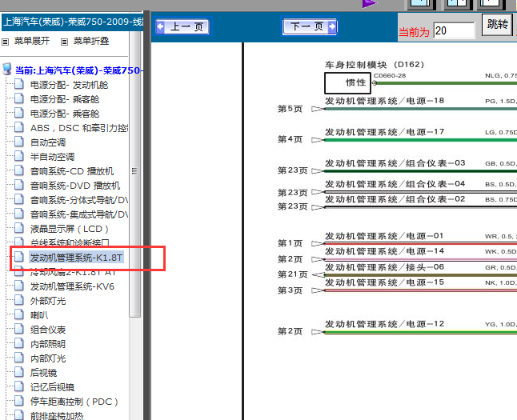
Task: Open 内部照明 wiring diagram
Action: click(48, 344)
